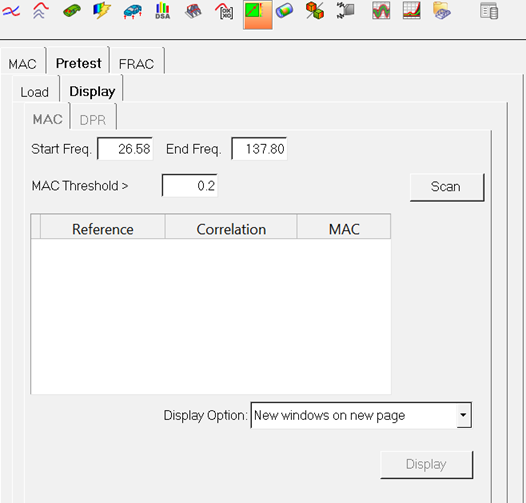Select the blue car icon
The width and height of the screenshot is (526, 503).
point(133,11)
